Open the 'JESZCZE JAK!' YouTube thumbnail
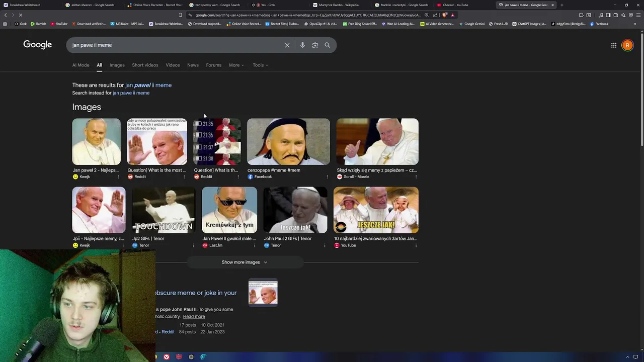 click(x=376, y=210)
